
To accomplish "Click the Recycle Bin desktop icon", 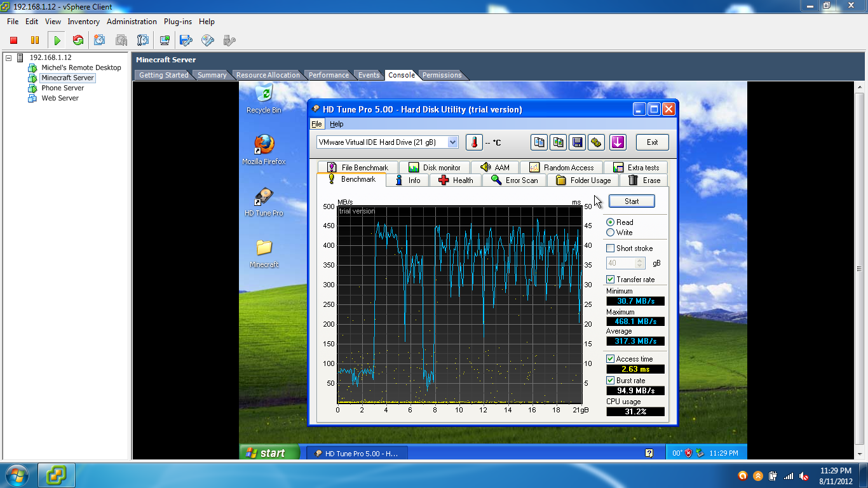I will coord(264,98).
